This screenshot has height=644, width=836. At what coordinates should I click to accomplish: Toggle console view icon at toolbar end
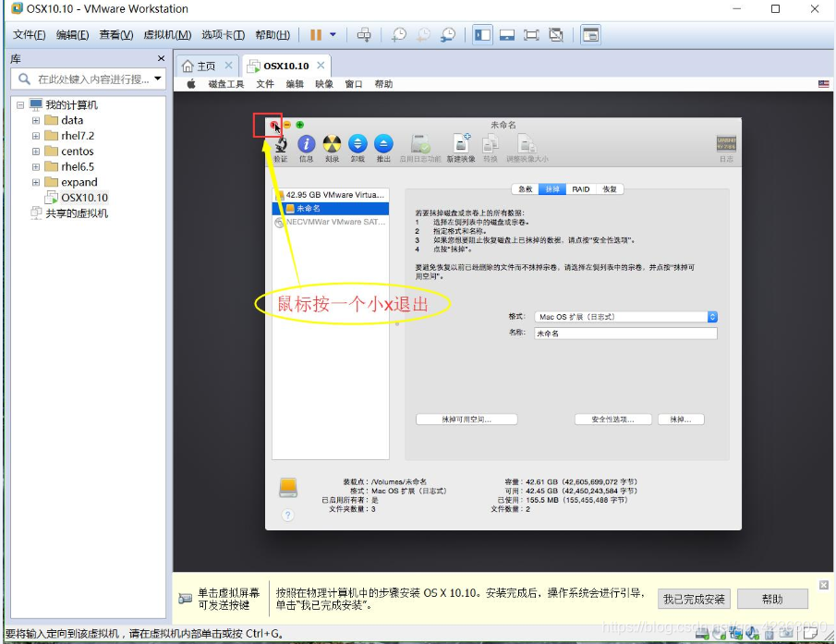pyautogui.click(x=590, y=35)
